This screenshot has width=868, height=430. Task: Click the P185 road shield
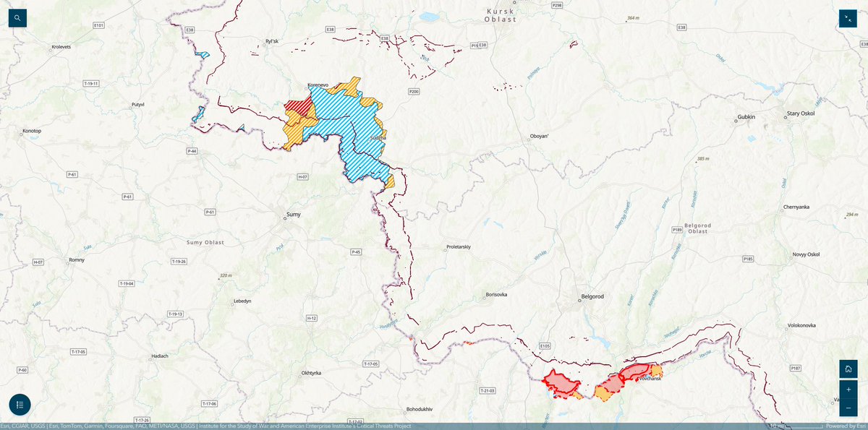point(749,258)
